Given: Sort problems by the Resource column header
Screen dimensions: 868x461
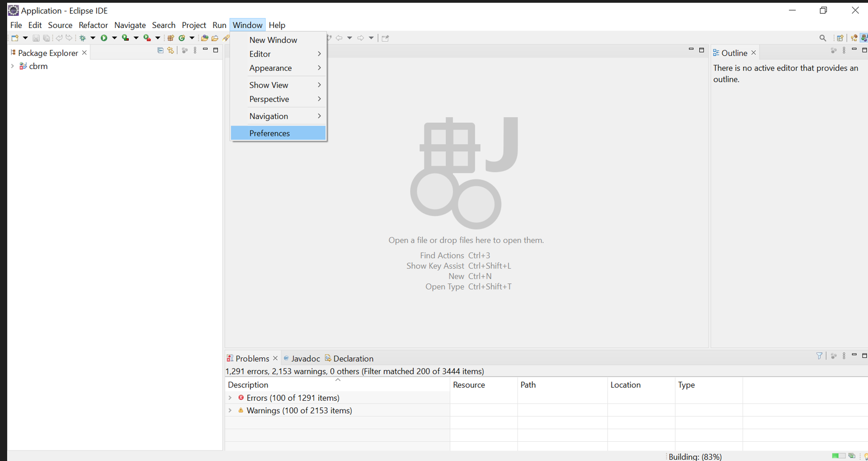Looking at the screenshot, I should click(x=484, y=385).
